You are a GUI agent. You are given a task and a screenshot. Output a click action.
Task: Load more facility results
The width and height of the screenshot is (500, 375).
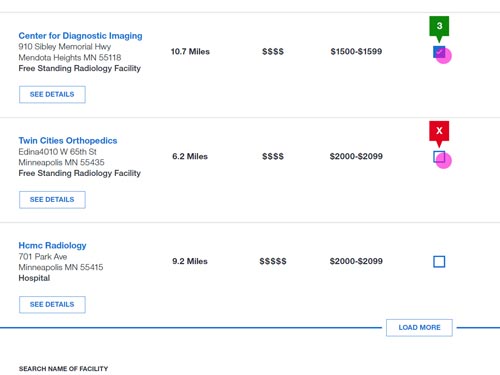coord(419,328)
